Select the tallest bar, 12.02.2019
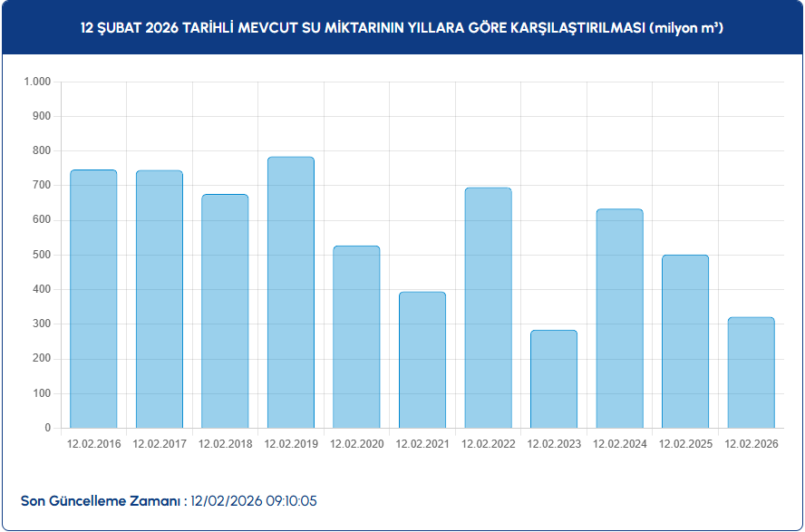The height and width of the screenshot is (532, 805). pyautogui.click(x=291, y=293)
